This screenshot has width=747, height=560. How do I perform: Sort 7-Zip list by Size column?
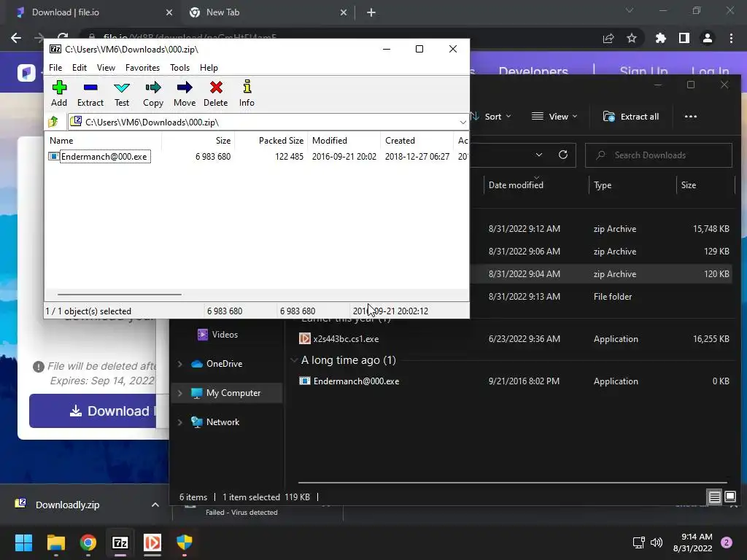(x=198, y=141)
